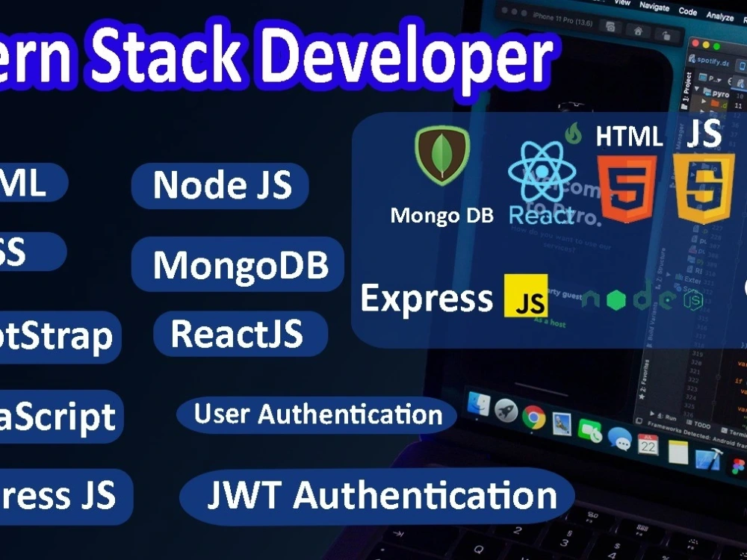The height and width of the screenshot is (560, 747).
Task: Click the HTML5 shield logo
Action: 627,185
